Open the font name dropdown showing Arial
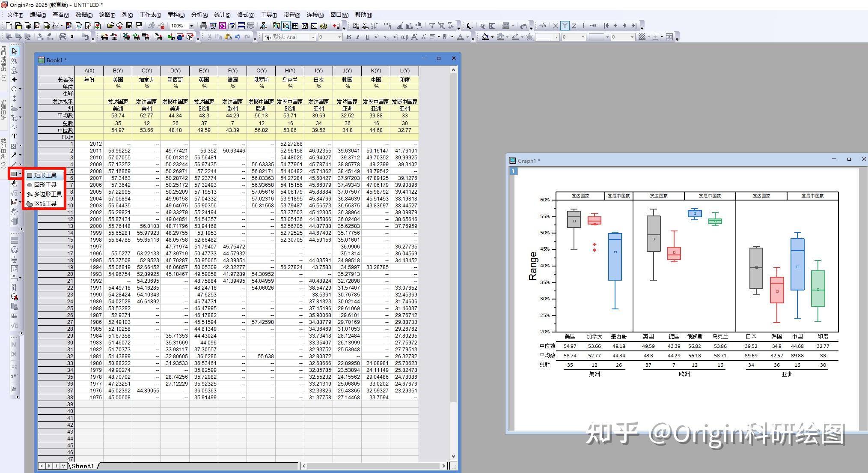Viewport: 868px width, 473px height. tap(313, 37)
